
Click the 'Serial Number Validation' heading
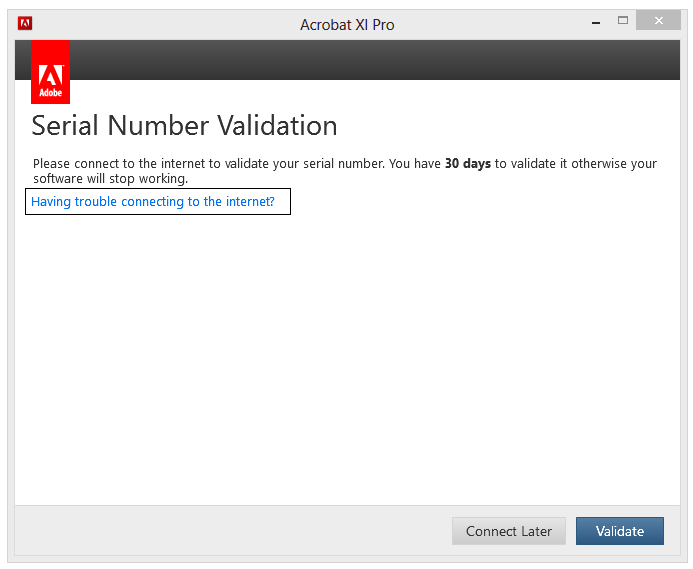pos(184,126)
